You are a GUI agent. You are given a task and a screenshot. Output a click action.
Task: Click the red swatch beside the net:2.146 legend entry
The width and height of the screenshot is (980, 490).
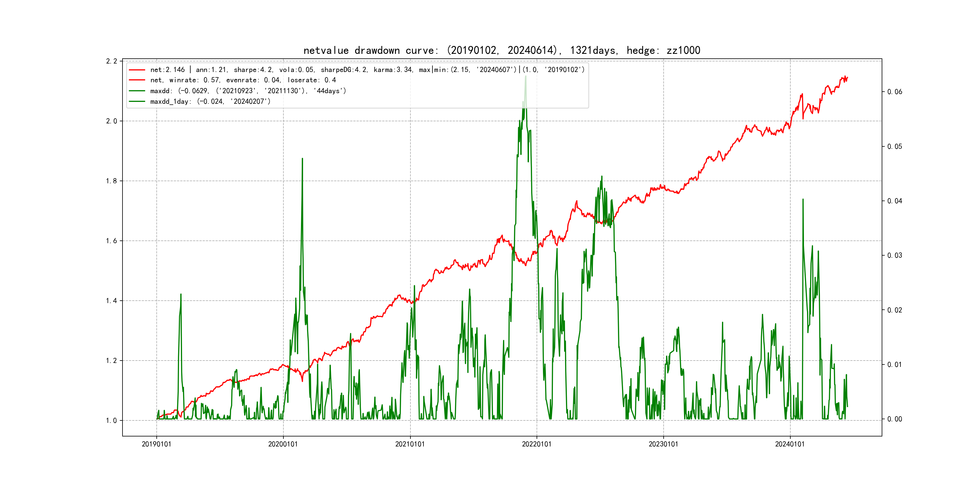point(137,70)
